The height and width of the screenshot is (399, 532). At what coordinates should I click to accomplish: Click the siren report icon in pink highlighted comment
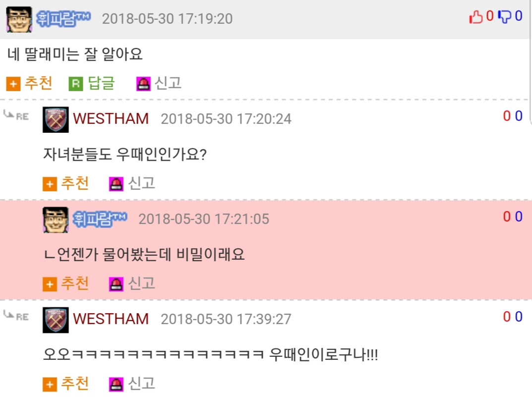[116, 284]
